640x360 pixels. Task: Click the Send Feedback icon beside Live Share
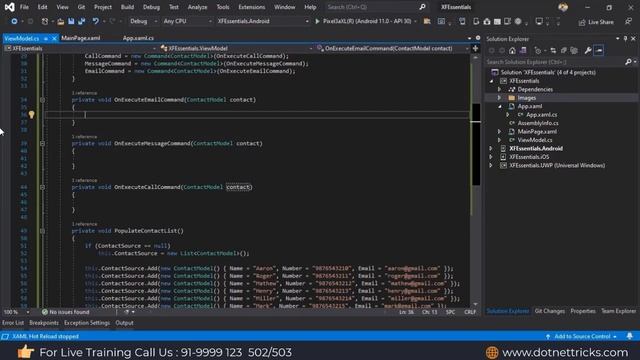[628, 22]
